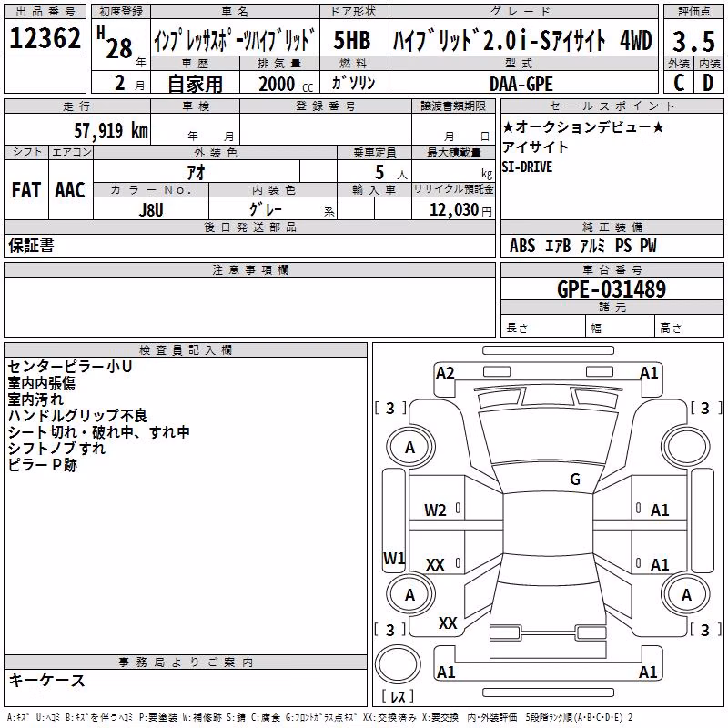Click the color number J8U
The height and width of the screenshot is (728, 728).
click(x=151, y=210)
